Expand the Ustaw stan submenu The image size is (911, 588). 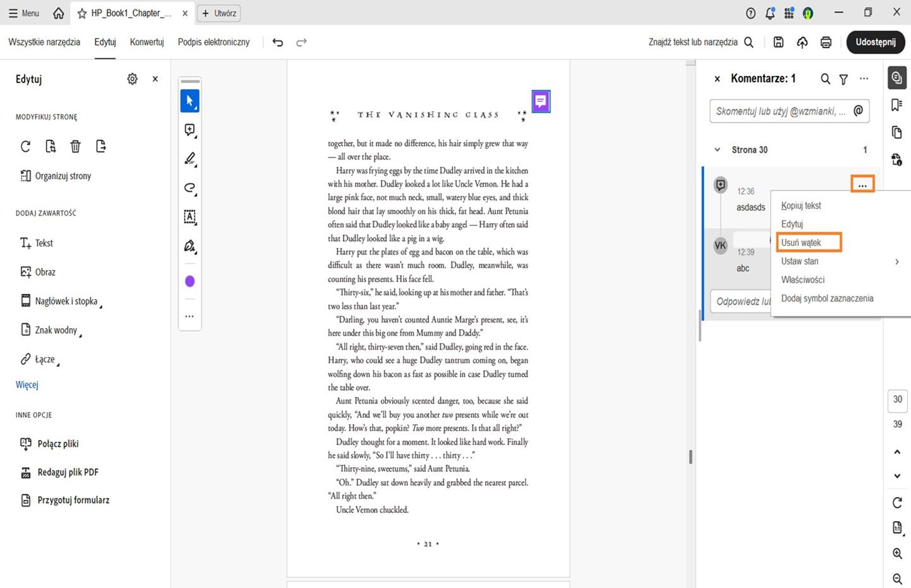841,261
